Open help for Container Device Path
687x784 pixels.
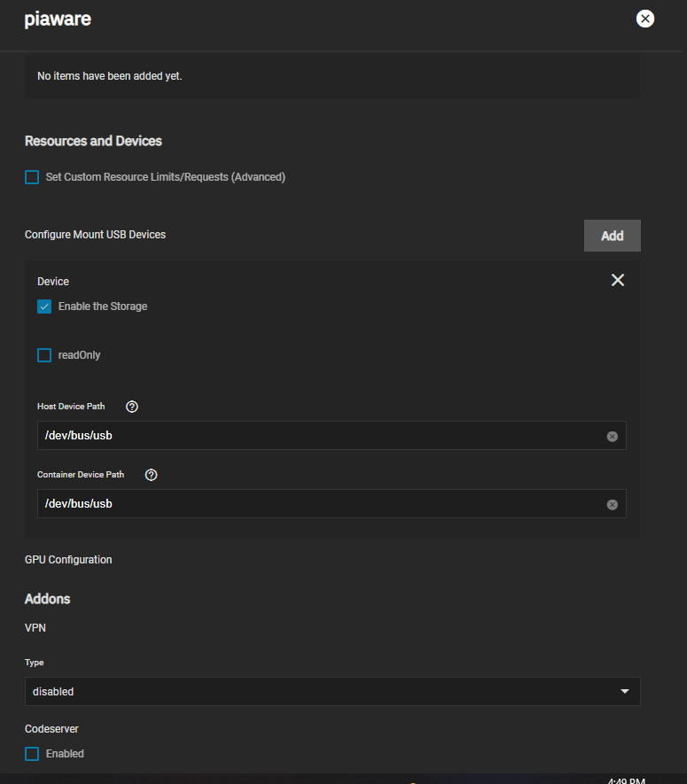(x=151, y=475)
